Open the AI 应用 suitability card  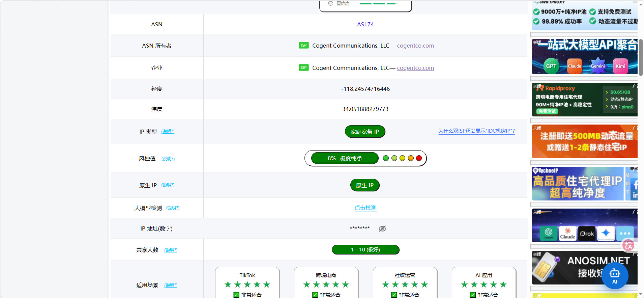[484, 283]
